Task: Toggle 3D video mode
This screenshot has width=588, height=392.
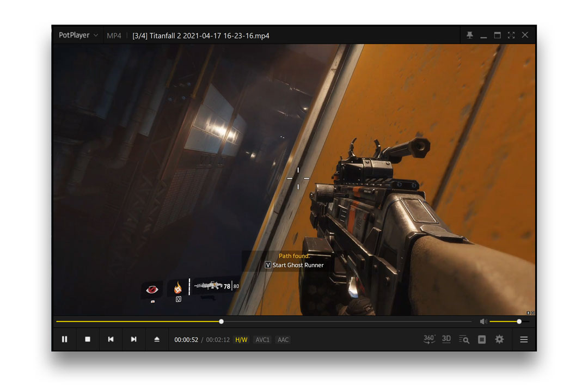Action: [x=446, y=339]
